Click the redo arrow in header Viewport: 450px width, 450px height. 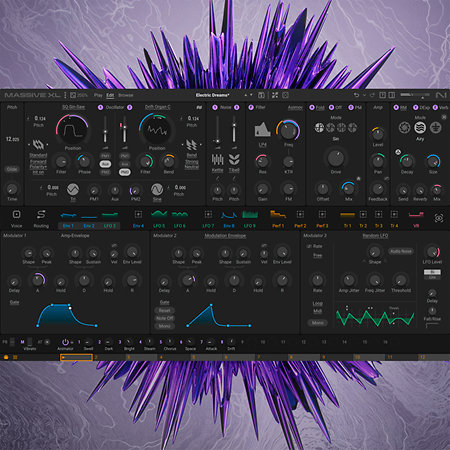tap(372, 95)
